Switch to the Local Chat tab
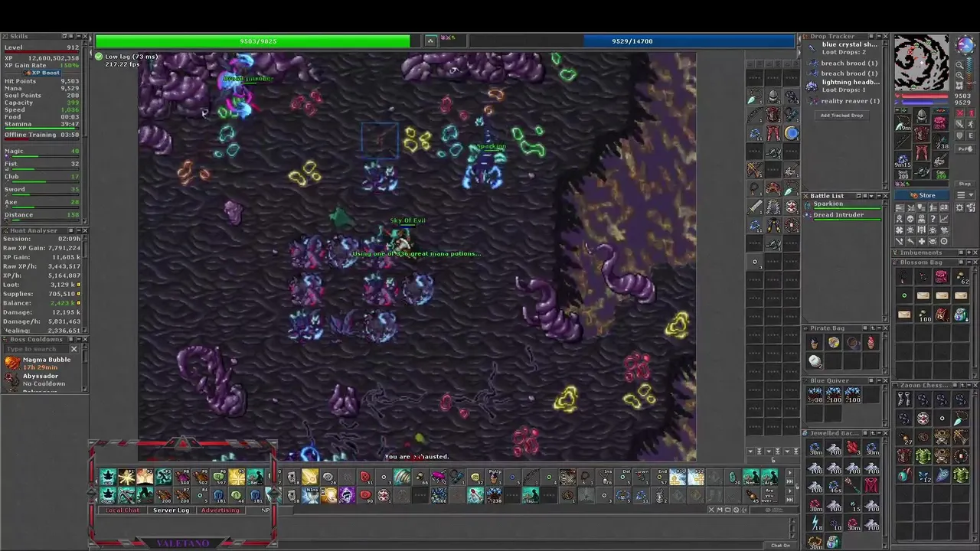The image size is (980, 551). coord(122,510)
